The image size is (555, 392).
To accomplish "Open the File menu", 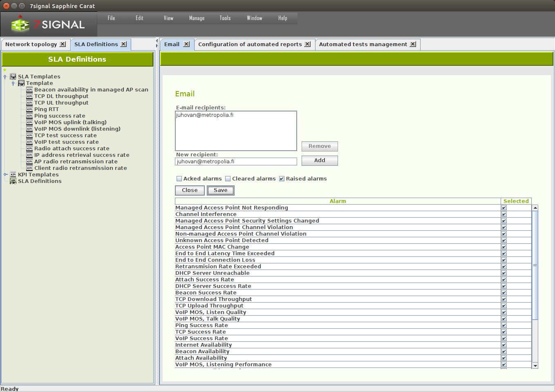I will pyautogui.click(x=111, y=18).
